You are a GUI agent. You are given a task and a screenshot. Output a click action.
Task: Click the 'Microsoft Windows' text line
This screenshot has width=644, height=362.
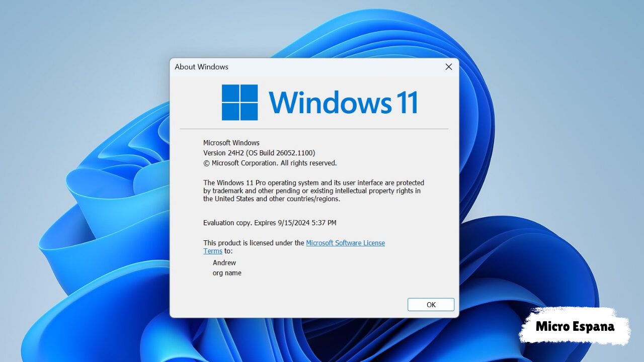[231, 143]
